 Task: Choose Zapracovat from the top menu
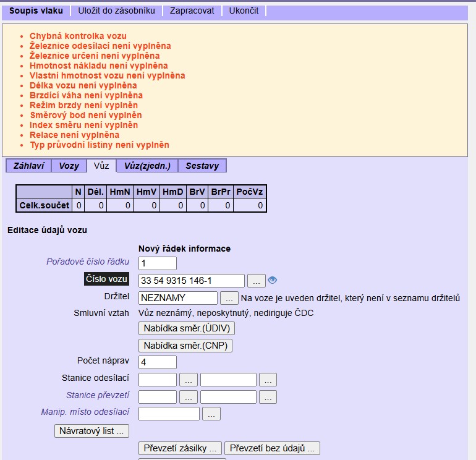pos(193,11)
